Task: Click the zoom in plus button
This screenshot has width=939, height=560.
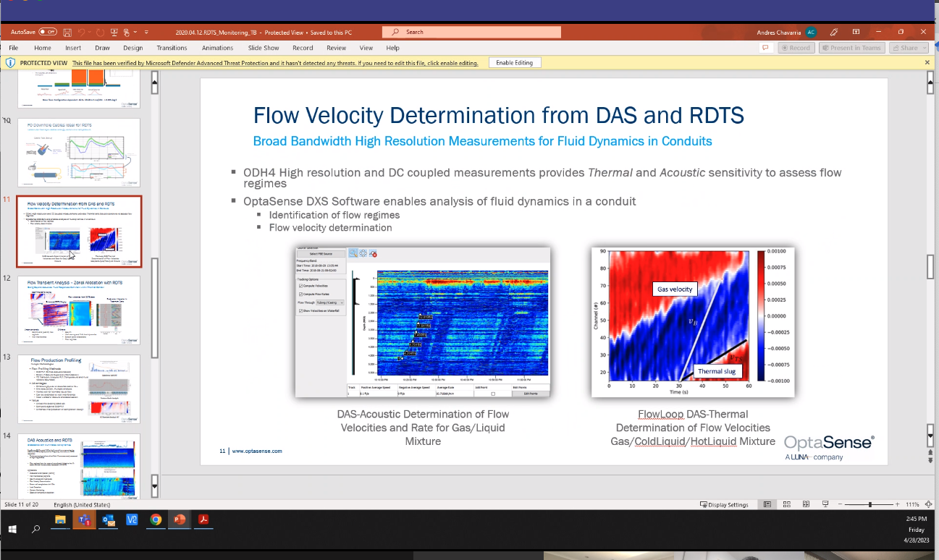Action: tap(898, 504)
